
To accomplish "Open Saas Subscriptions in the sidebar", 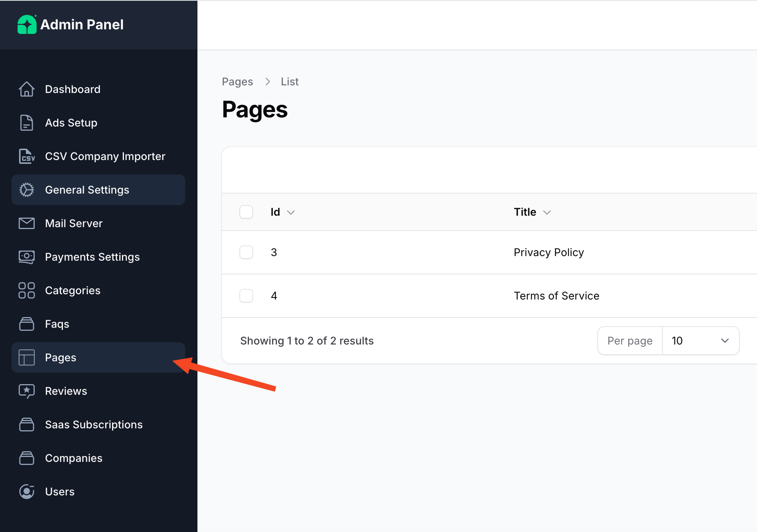I will click(93, 425).
